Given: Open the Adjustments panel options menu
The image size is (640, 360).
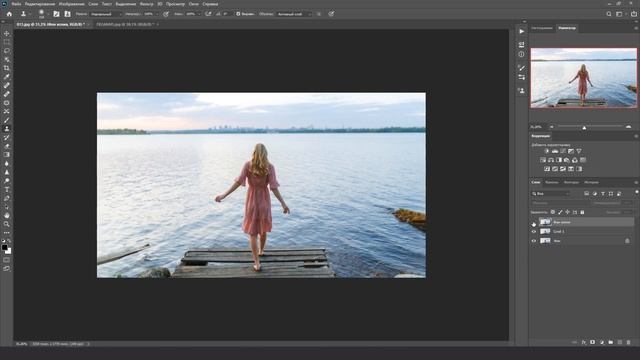Looking at the screenshot, I should [x=636, y=136].
